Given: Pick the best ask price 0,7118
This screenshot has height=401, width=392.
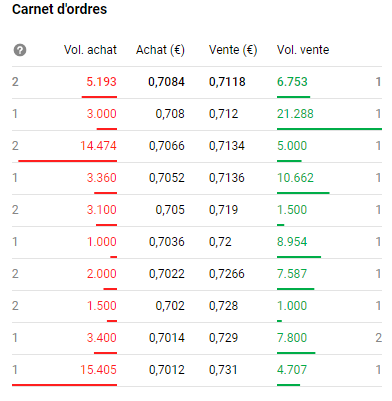Looking at the screenshot, I should (x=227, y=82).
